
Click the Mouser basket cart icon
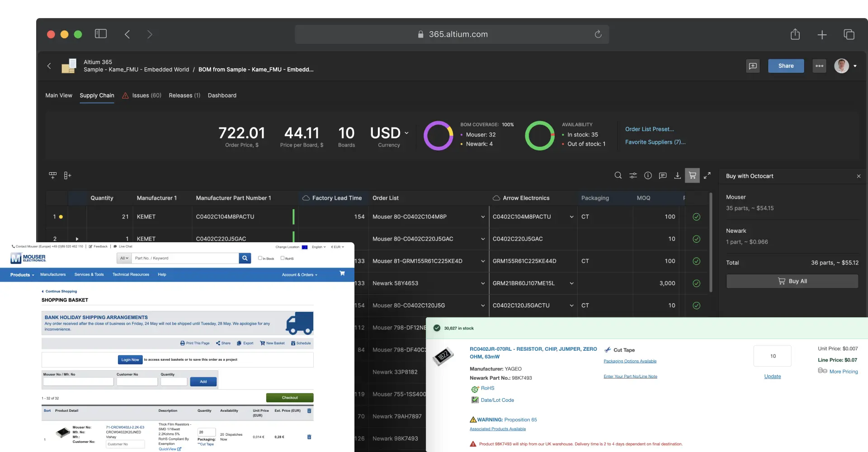coord(342,273)
